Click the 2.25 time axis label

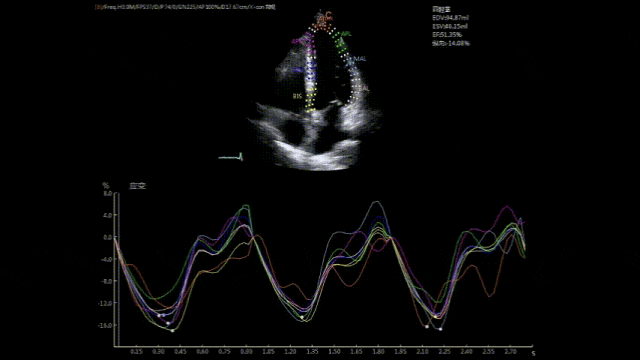click(445, 352)
